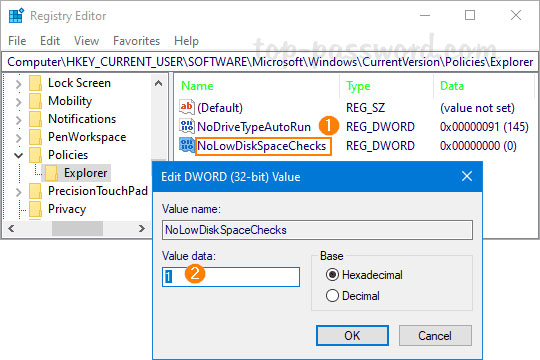Click the Policies folder icon
Image resolution: width=540 pixels, height=360 pixels.
coord(36,155)
